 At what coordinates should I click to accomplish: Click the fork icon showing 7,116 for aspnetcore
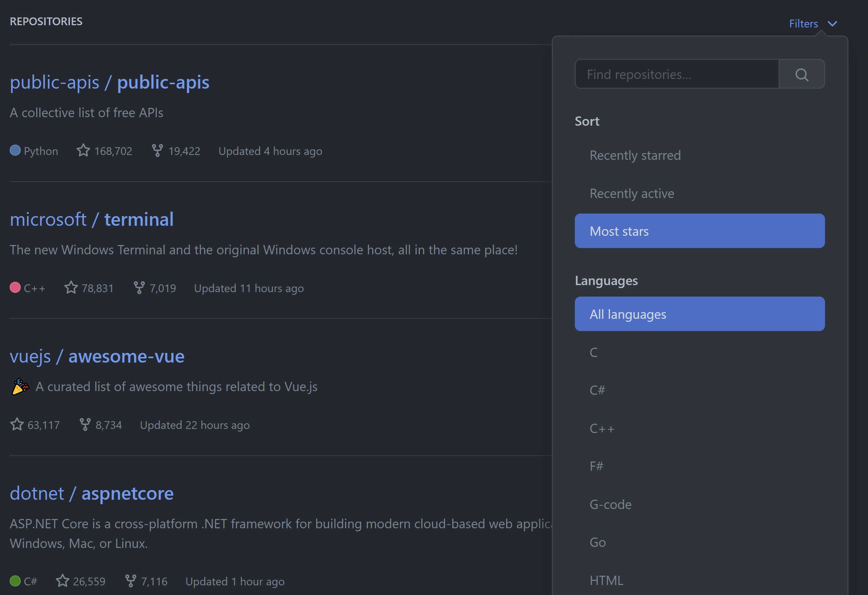pos(130,581)
